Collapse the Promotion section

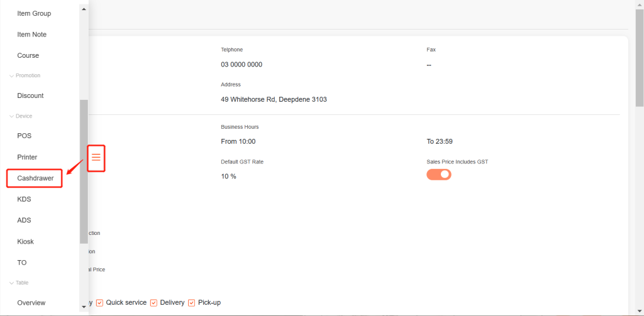11,76
